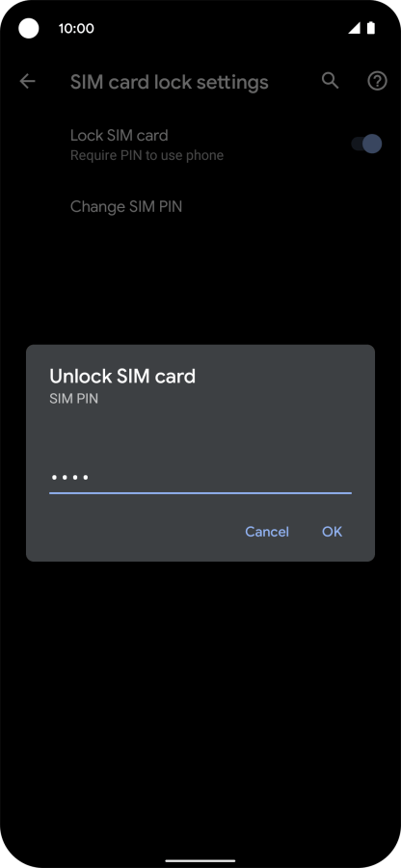401x868 pixels.
Task: Tap the 10:00 status bar clock
Action: [x=76, y=28]
